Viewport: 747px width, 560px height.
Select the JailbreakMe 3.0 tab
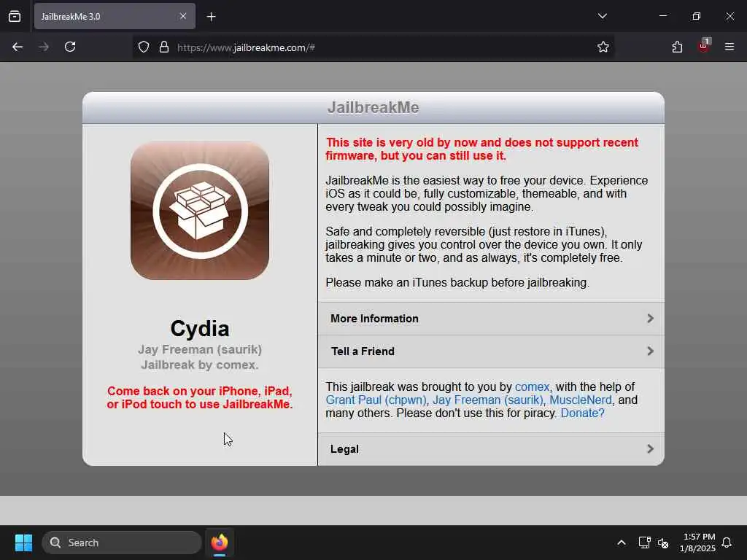115,16
